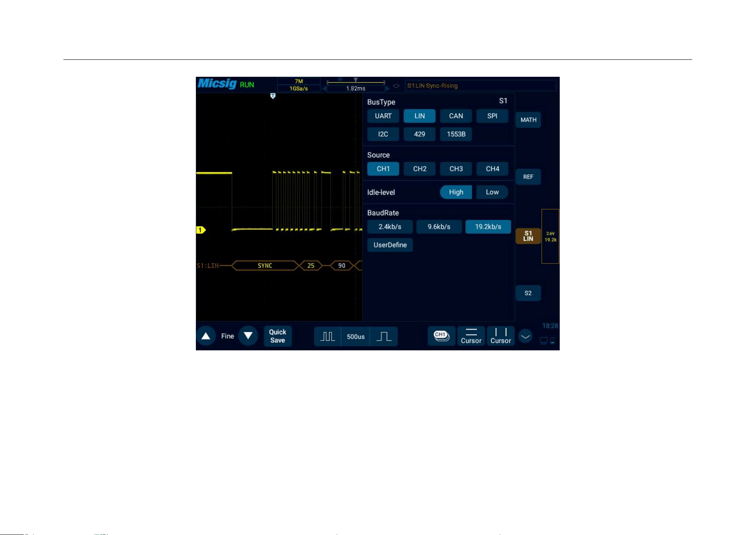Click the decoded 90 packet

click(342, 265)
